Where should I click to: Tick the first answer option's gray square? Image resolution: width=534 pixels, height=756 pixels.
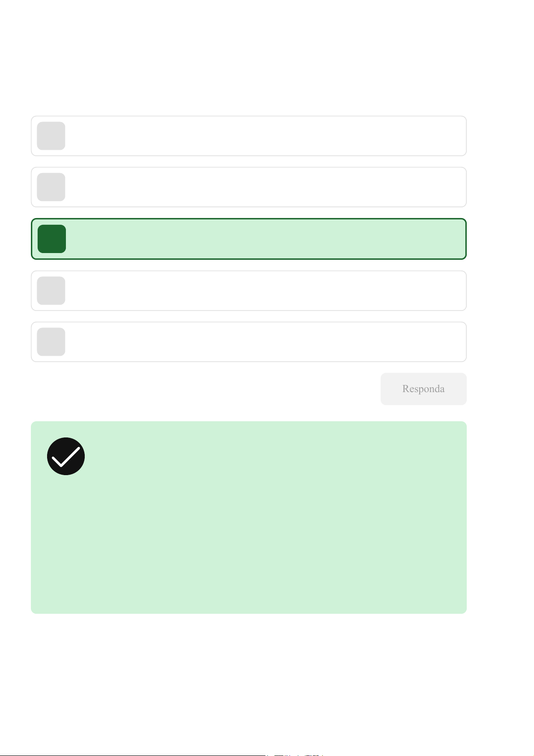pos(51,136)
